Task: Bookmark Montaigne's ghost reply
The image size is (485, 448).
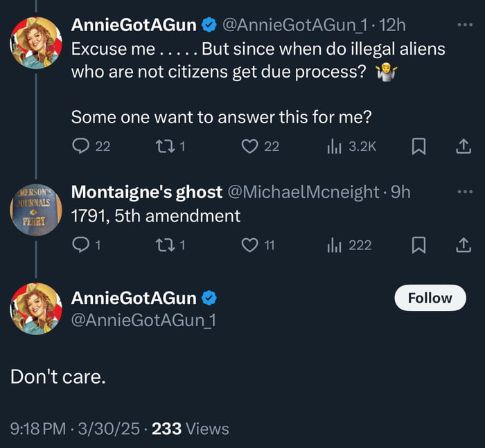Action: [418, 245]
